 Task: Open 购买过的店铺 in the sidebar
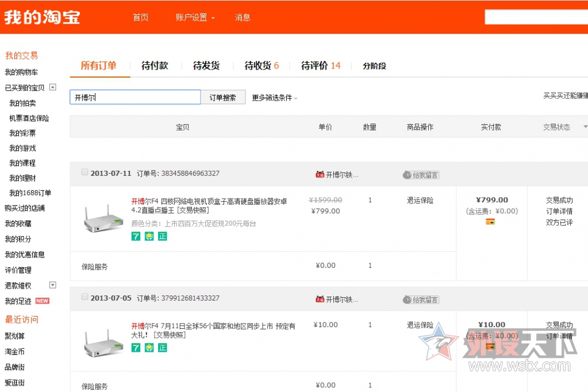pyautogui.click(x=25, y=208)
